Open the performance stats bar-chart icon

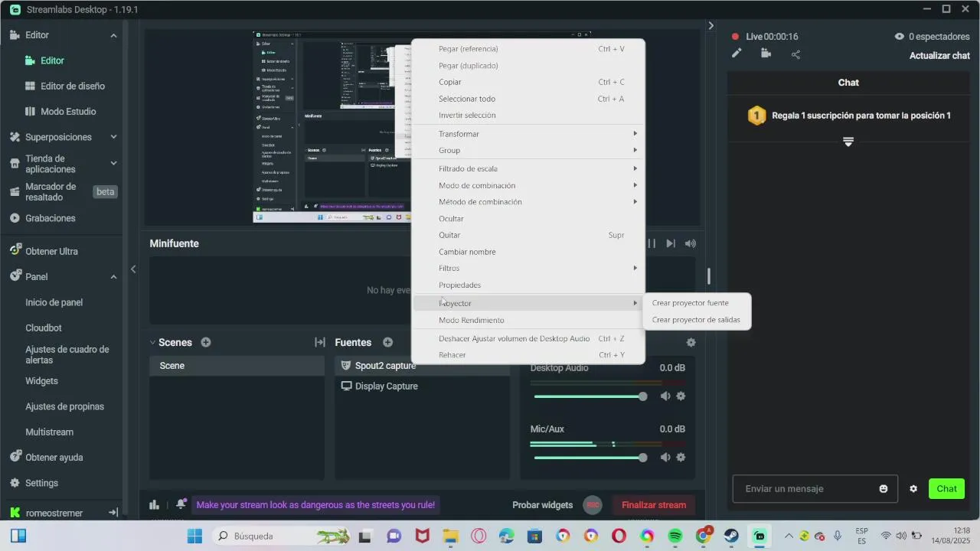154,505
